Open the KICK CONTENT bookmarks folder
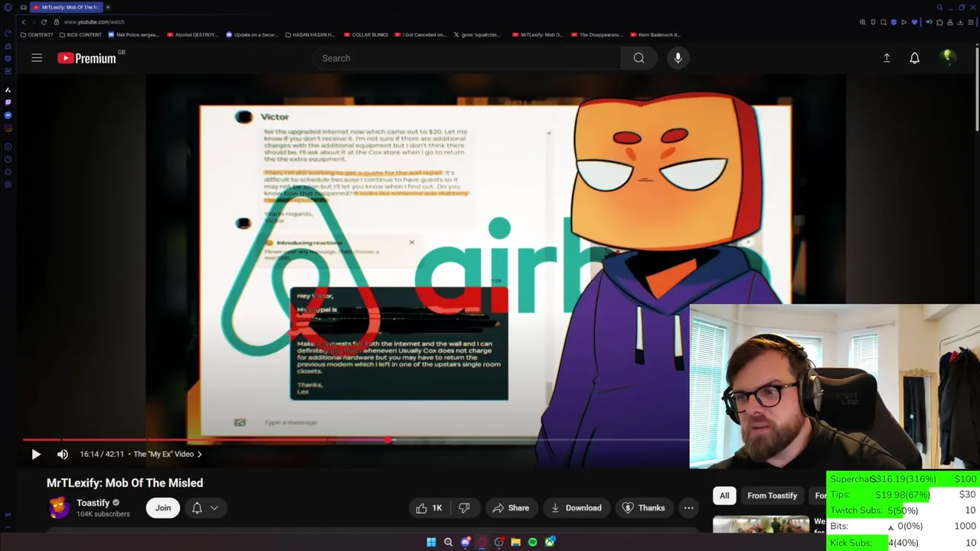Screen dimensions: 980x551 click(80, 34)
